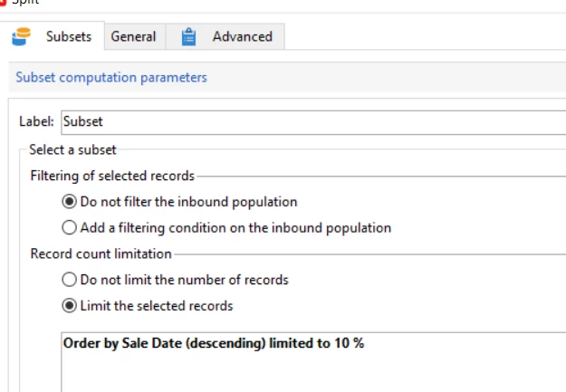Screen dimensions: 566x392
Task: Select 'Limit the selected records' radio button
Action: pos(70,306)
